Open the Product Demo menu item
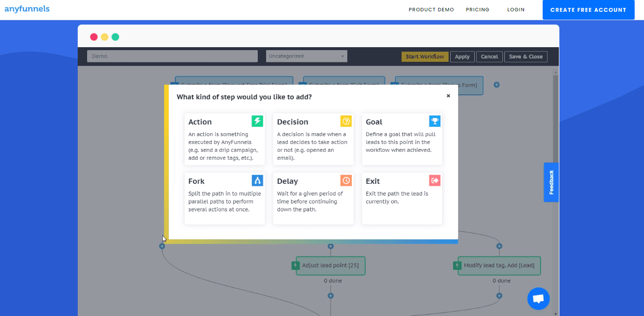Screen dimensions: 644x316 point(431,10)
